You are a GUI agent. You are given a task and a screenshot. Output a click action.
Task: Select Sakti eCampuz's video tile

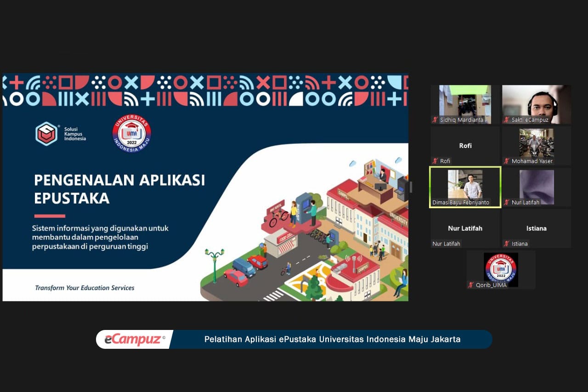(x=537, y=104)
